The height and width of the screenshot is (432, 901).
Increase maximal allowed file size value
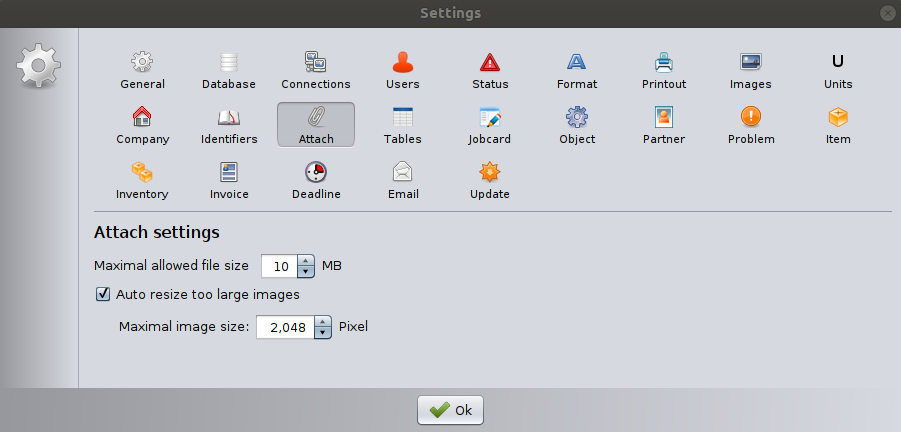pos(306,261)
